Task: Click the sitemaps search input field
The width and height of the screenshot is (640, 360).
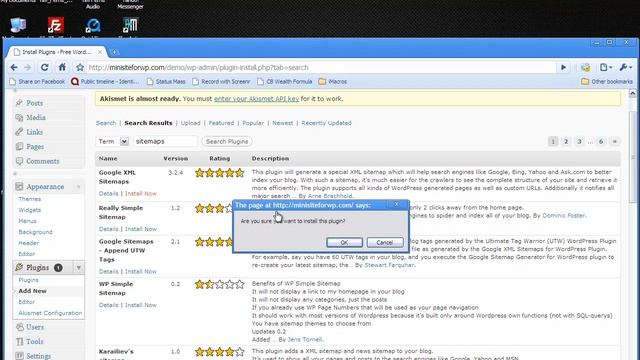Action: click(165, 141)
